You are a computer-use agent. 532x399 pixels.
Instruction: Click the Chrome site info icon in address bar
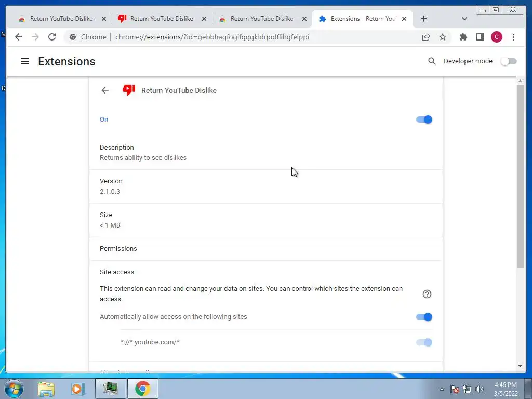[73, 37]
